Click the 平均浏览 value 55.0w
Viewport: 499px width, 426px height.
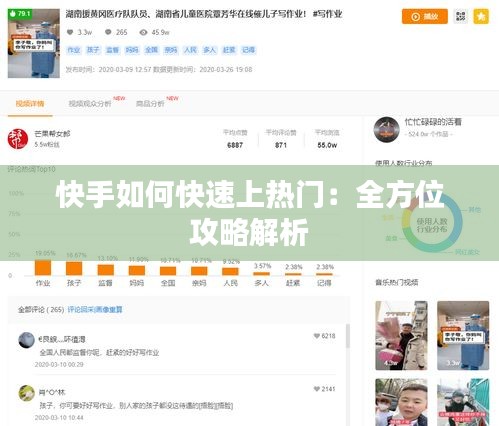tap(327, 145)
